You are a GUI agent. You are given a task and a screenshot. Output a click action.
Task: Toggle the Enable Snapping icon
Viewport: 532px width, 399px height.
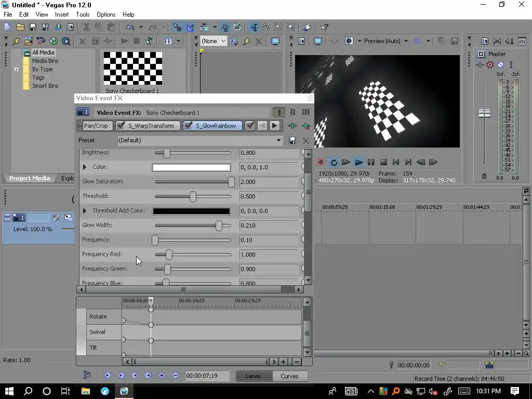pyautogui.click(x=177, y=27)
